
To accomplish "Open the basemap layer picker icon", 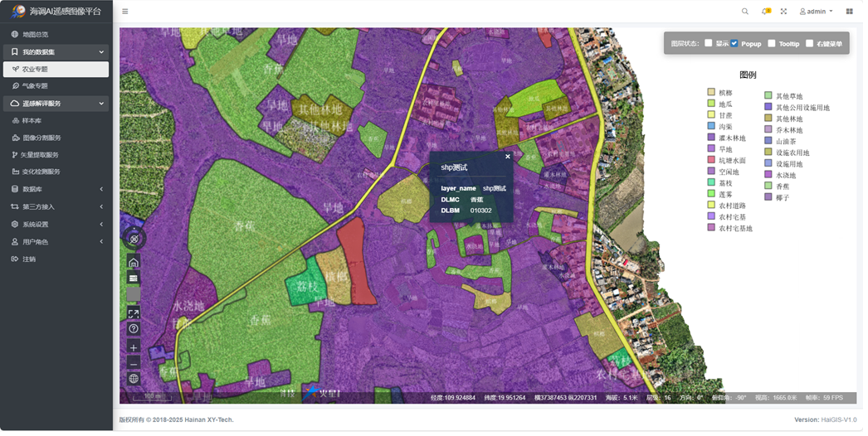I will [x=134, y=279].
